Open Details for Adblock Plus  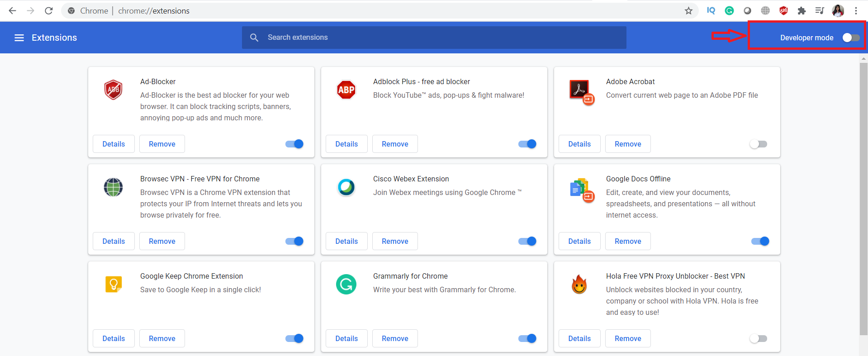click(346, 144)
